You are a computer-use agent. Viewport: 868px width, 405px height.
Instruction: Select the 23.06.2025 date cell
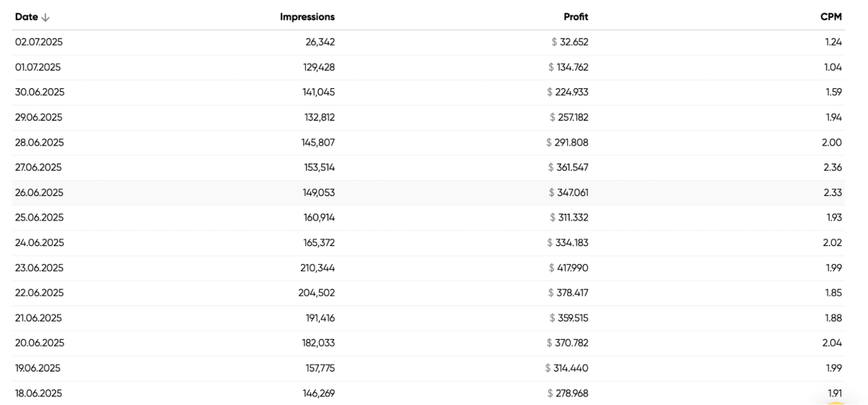39,268
